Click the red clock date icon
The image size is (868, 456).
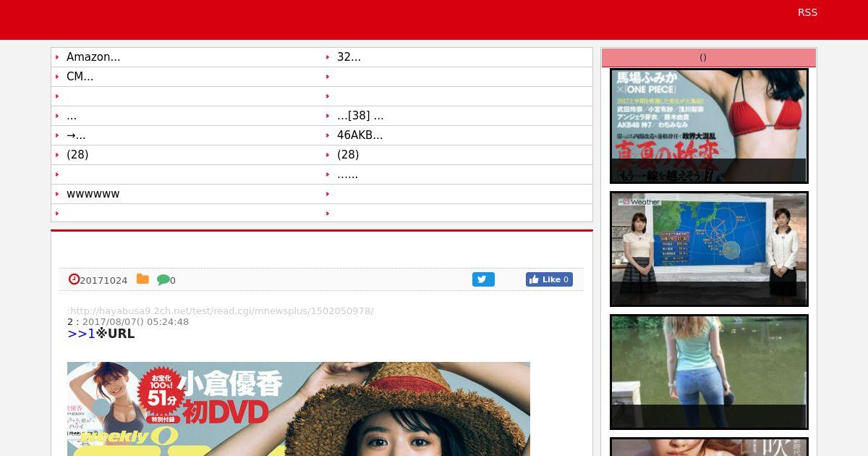tap(74, 279)
